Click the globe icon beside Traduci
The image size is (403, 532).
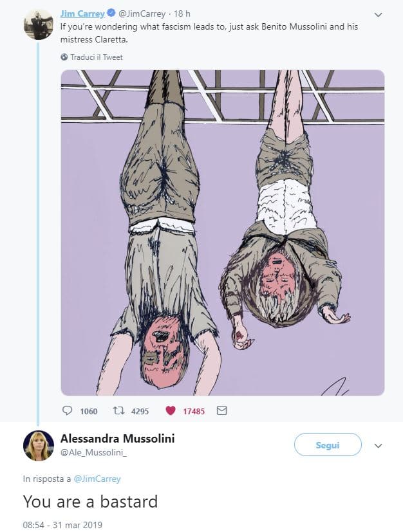(64, 57)
